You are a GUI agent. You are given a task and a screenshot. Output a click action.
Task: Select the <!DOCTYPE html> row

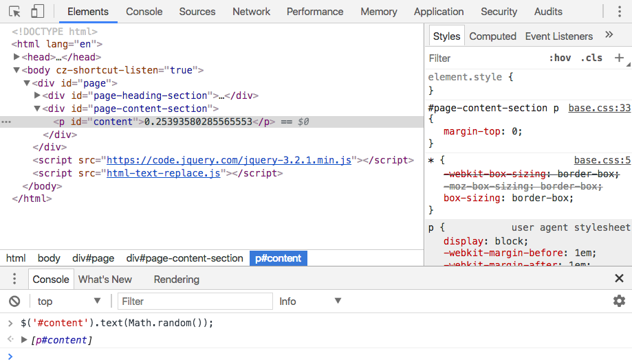pyautogui.click(x=54, y=31)
